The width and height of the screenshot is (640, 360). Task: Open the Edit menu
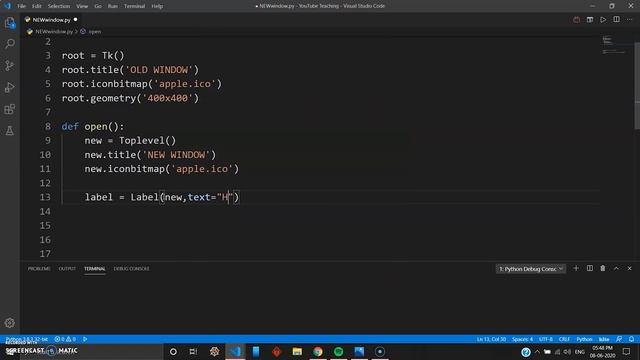(37, 6)
